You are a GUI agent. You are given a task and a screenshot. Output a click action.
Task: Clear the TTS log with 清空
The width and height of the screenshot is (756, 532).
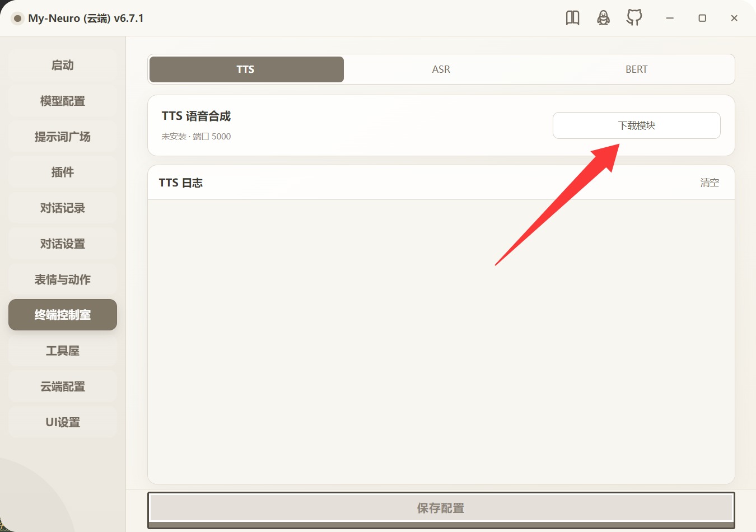(710, 183)
